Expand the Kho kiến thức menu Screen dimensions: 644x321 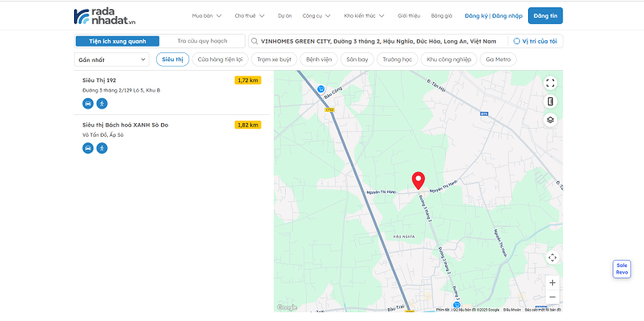pyautogui.click(x=365, y=16)
